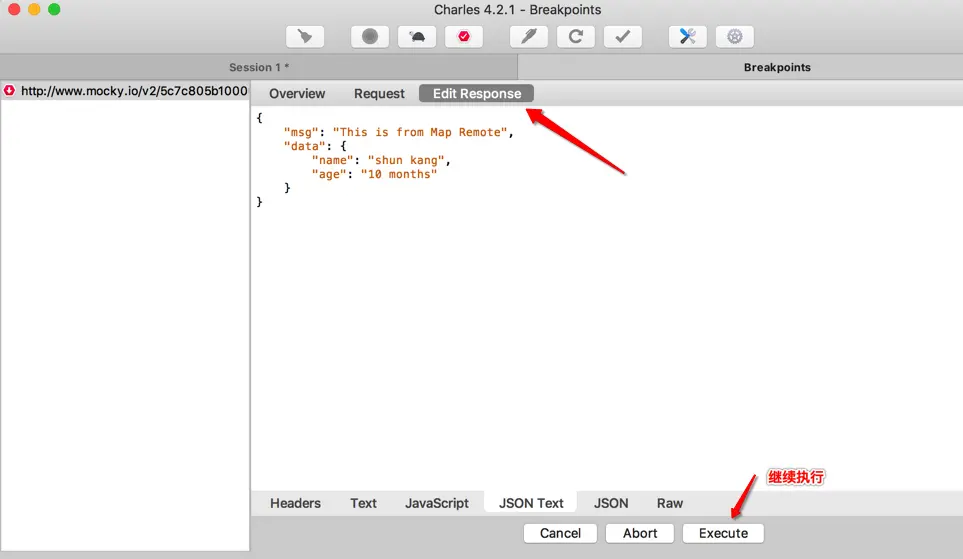Switch to the JSON Text view tab

[x=531, y=503]
